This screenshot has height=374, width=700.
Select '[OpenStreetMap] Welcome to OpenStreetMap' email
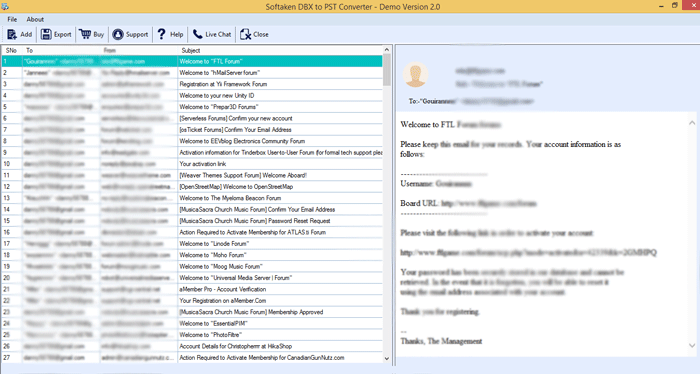[192, 187]
